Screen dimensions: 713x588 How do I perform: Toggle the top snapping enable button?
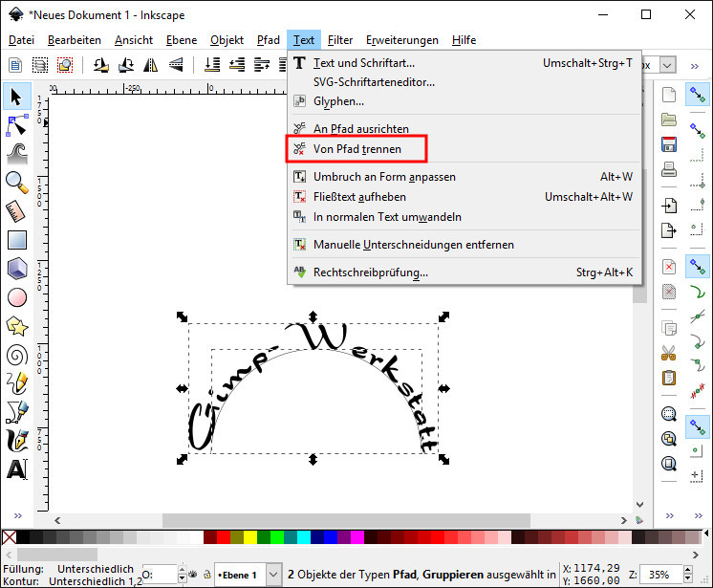coord(697,95)
